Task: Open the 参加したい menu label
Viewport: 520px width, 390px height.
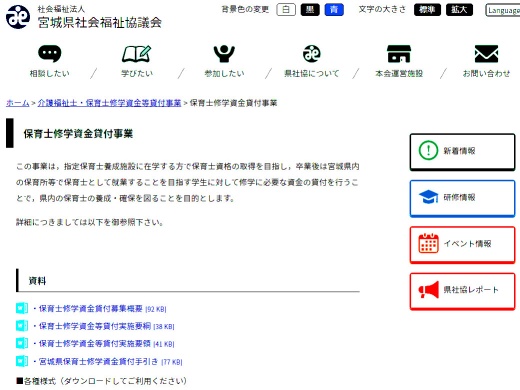Action: 224,73
